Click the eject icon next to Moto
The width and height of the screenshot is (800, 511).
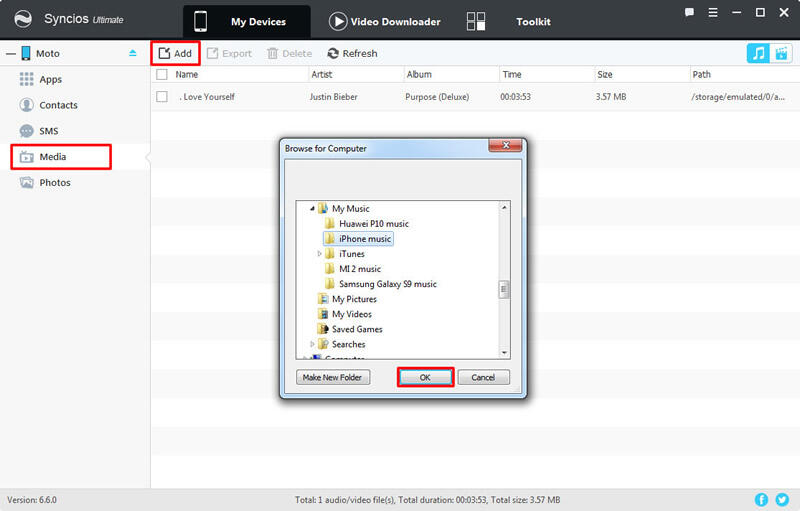[x=133, y=53]
